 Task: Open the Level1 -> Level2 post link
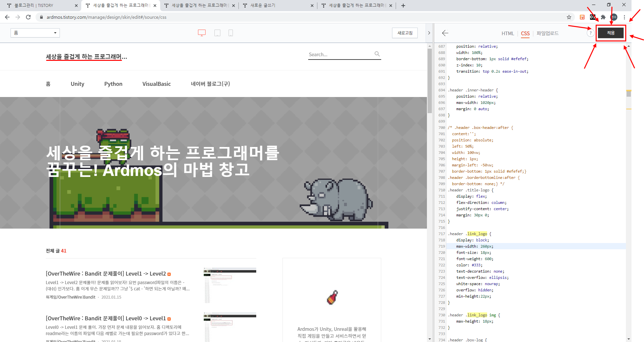(106, 274)
